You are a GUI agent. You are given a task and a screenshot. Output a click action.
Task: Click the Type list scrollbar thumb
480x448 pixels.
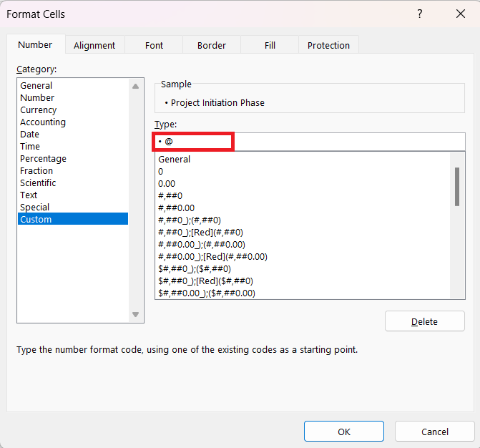point(457,187)
